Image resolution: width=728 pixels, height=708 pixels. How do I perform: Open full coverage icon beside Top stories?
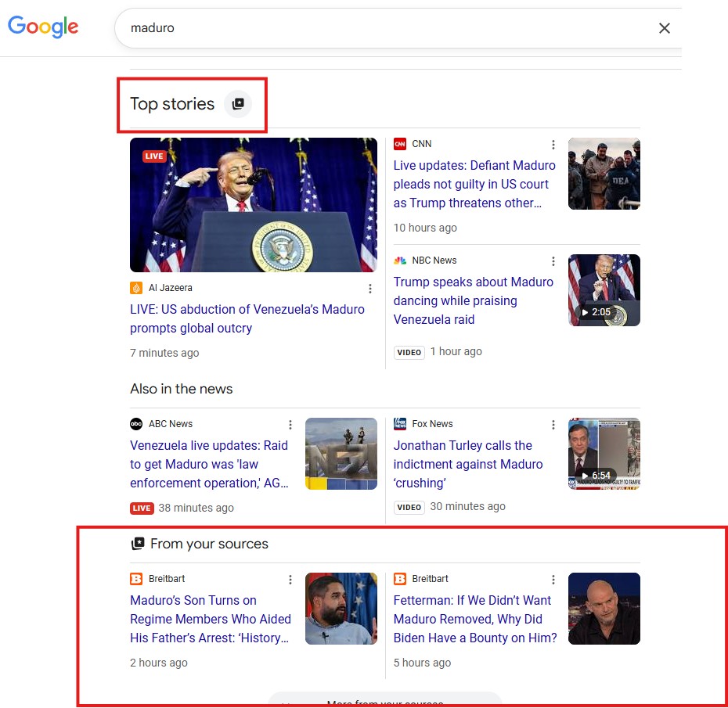[238, 102]
